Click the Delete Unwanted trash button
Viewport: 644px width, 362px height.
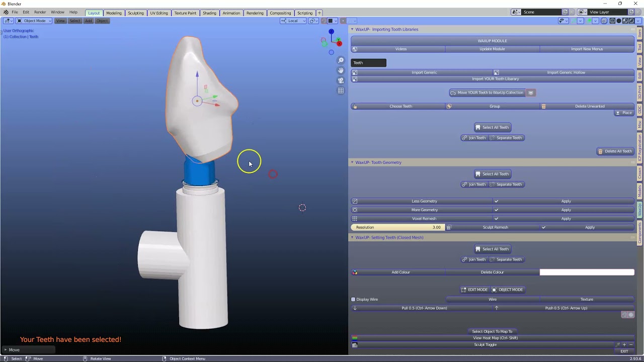click(587, 106)
